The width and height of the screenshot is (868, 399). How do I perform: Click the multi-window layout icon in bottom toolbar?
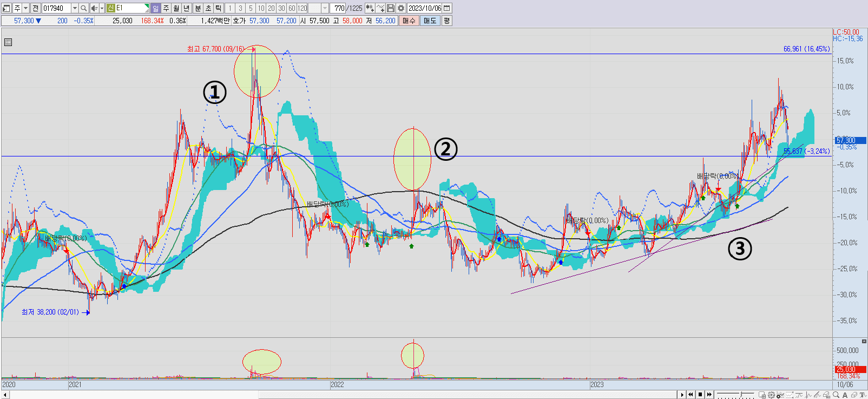pyautogui.click(x=762, y=395)
